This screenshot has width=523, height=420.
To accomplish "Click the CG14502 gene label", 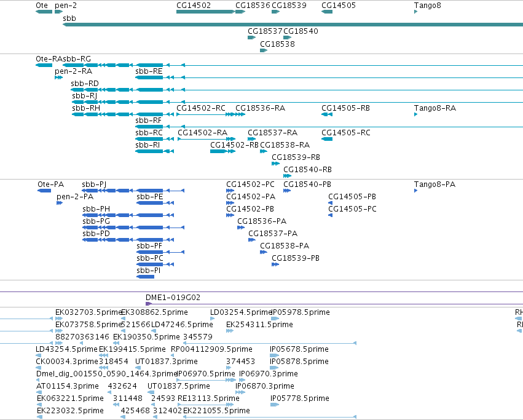I will coord(194,6).
